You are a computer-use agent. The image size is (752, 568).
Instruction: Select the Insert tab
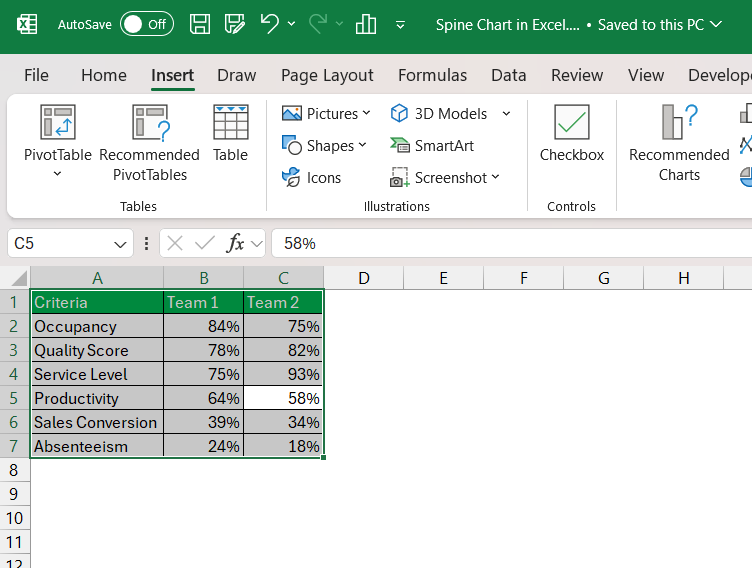click(x=173, y=75)
